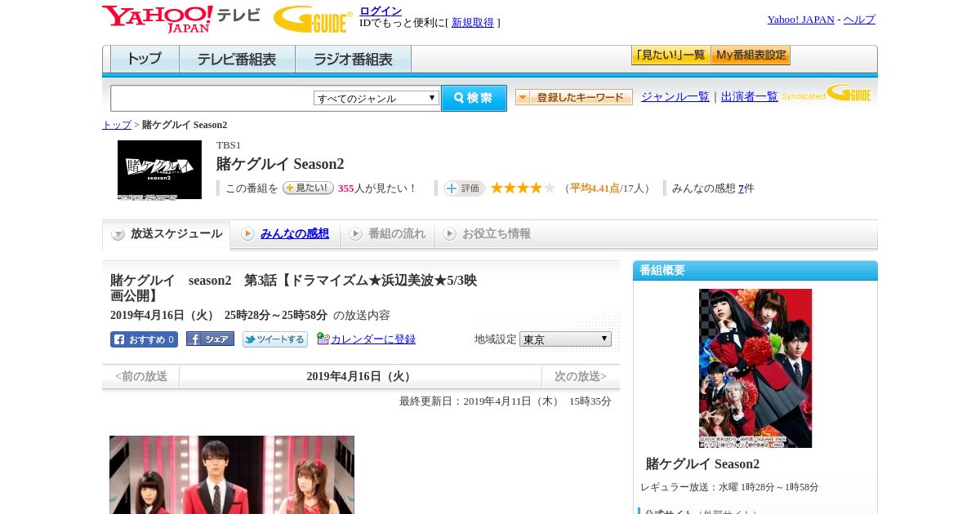Click the トップ breadcrumb link
Viewport: 980px width, 514px height.
(117, 125)
